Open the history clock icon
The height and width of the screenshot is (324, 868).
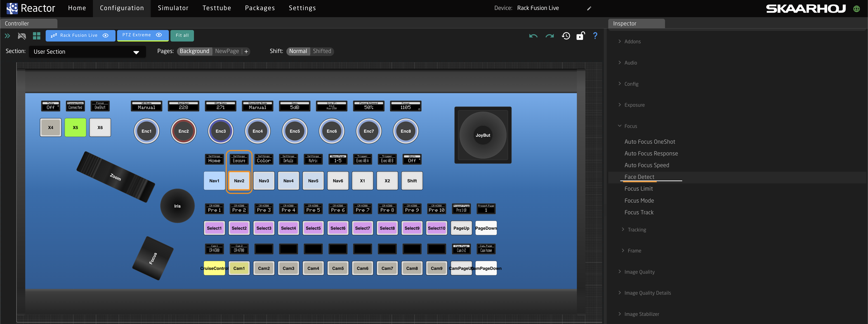point(566,36)
